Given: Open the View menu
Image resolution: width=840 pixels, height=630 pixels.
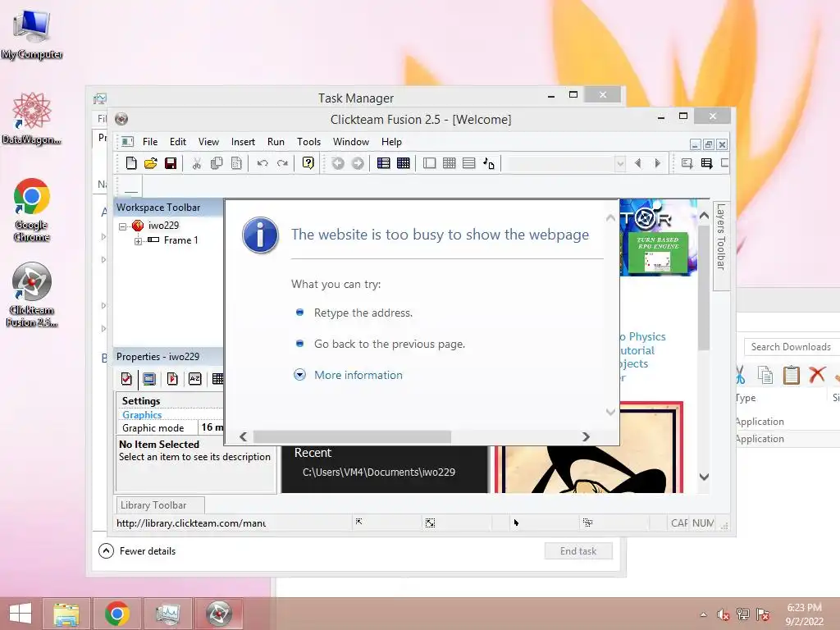Looking at the screenshot, I should point(208,141).
